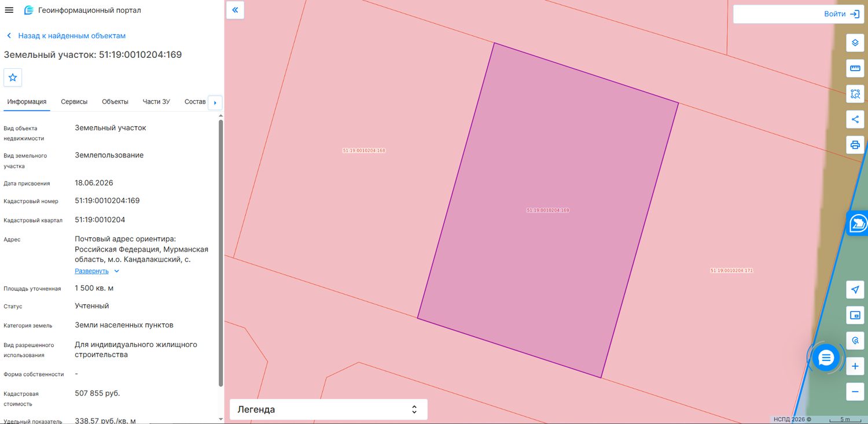Activate the area search selection tool
Image resolution: width=868 pixels, height=424 pixels.
tap(855, 94)
